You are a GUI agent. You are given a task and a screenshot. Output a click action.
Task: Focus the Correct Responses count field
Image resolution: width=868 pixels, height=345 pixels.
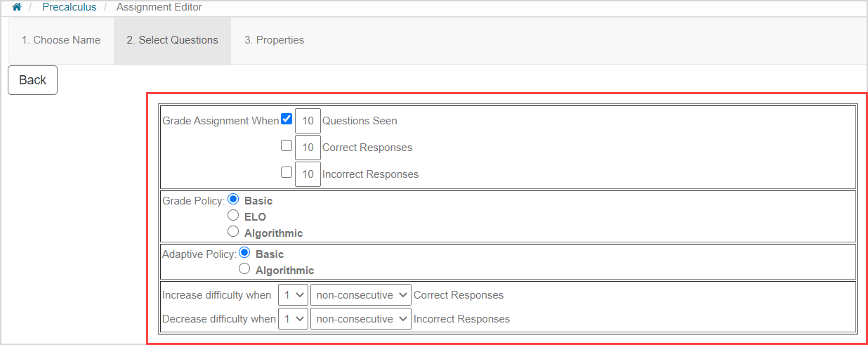pos(308,148)
